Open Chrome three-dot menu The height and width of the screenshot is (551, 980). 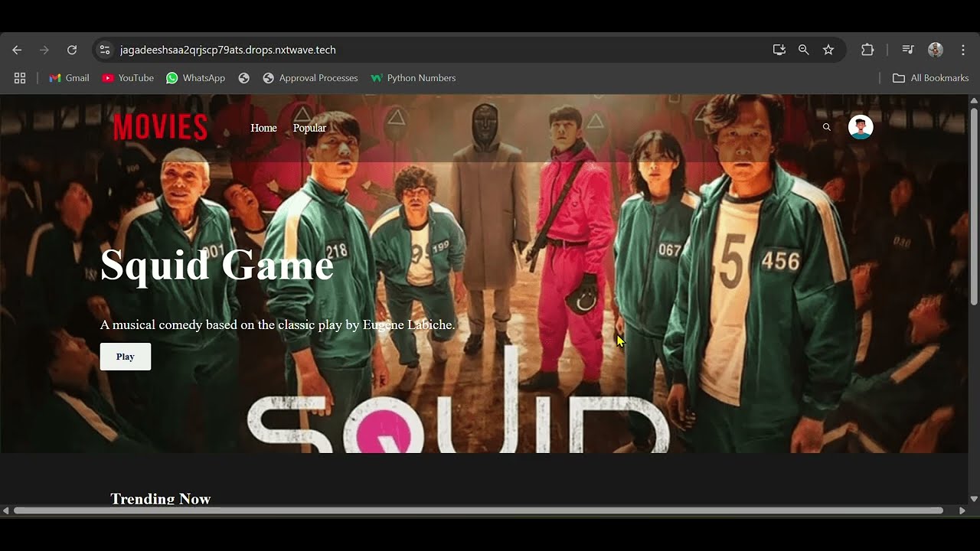pyautogui.click(x=963, y=50)
